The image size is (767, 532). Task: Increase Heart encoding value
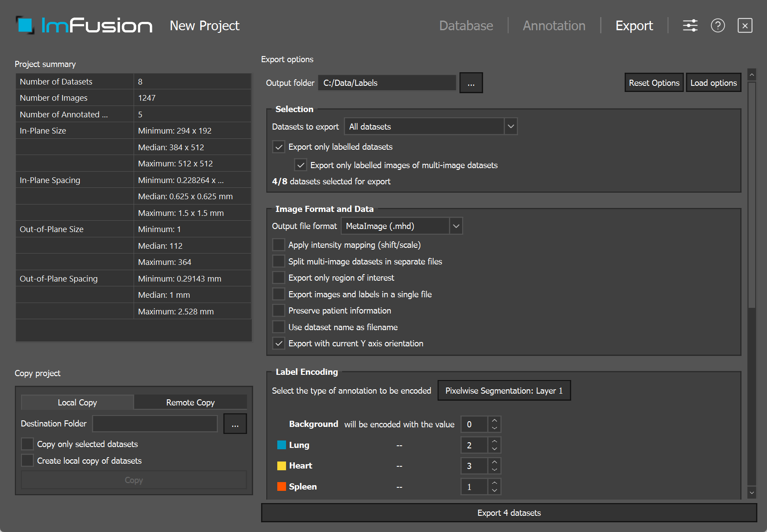pyautogui.click(x=495, y=462)
